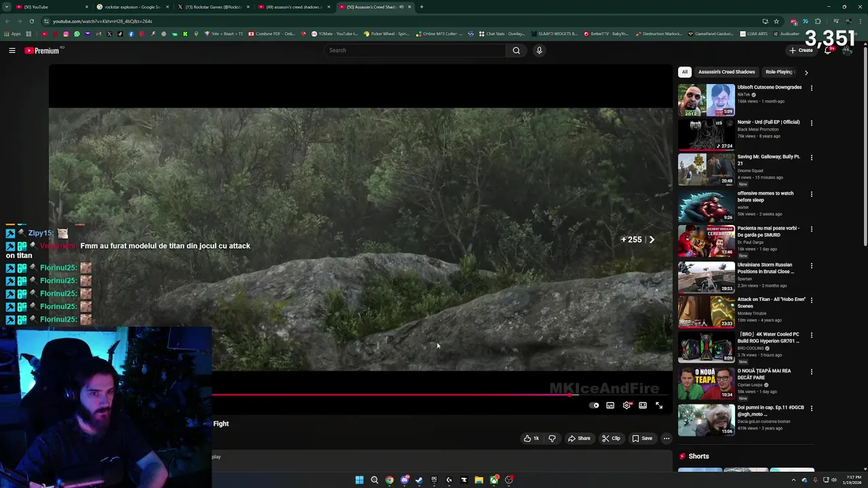Image resolution: width=868 pixels, height=488 pixels.
Task: Click the progress bar scrubber handle
Action: tap(570, 394)
